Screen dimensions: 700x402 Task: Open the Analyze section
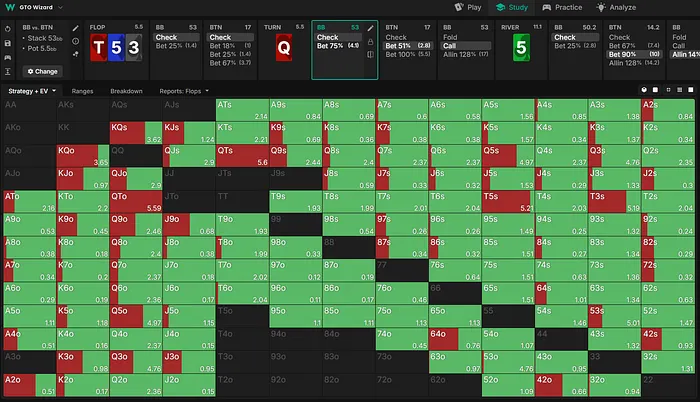620,7
